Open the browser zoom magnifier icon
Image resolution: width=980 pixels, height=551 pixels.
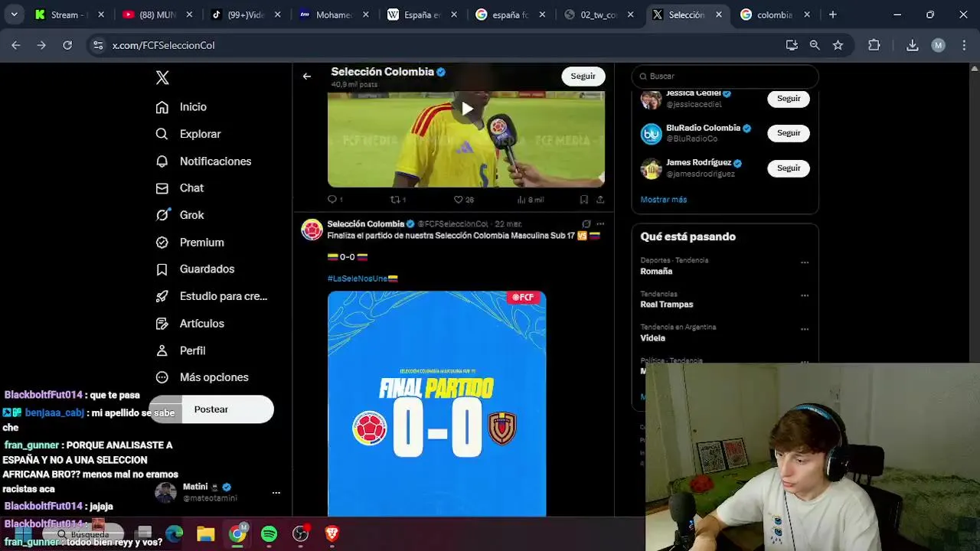[x=815, y=45]
